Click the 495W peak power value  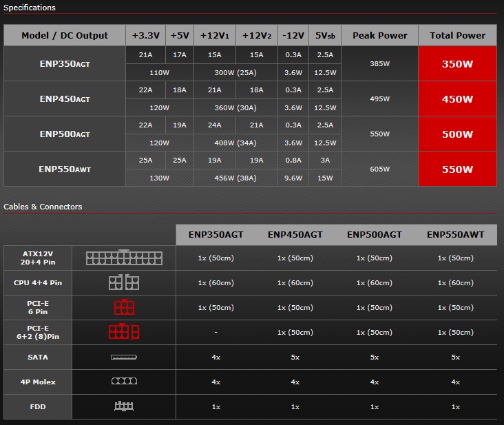click(x=379, y=99)
